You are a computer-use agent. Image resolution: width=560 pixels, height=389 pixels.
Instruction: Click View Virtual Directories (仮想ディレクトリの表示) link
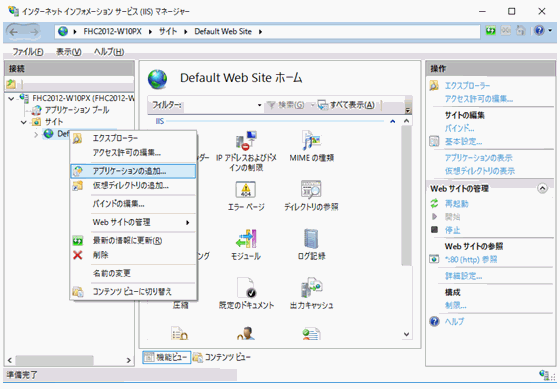coord(480,171)
